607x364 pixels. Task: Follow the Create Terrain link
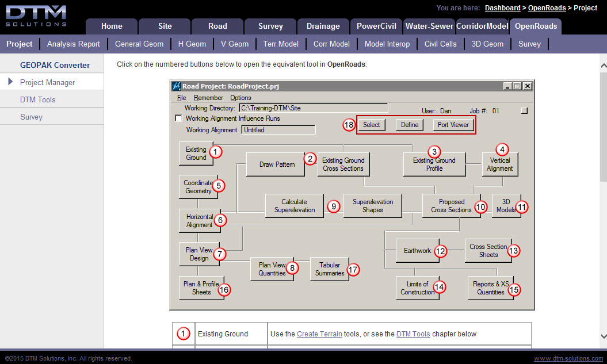[319, 334]
